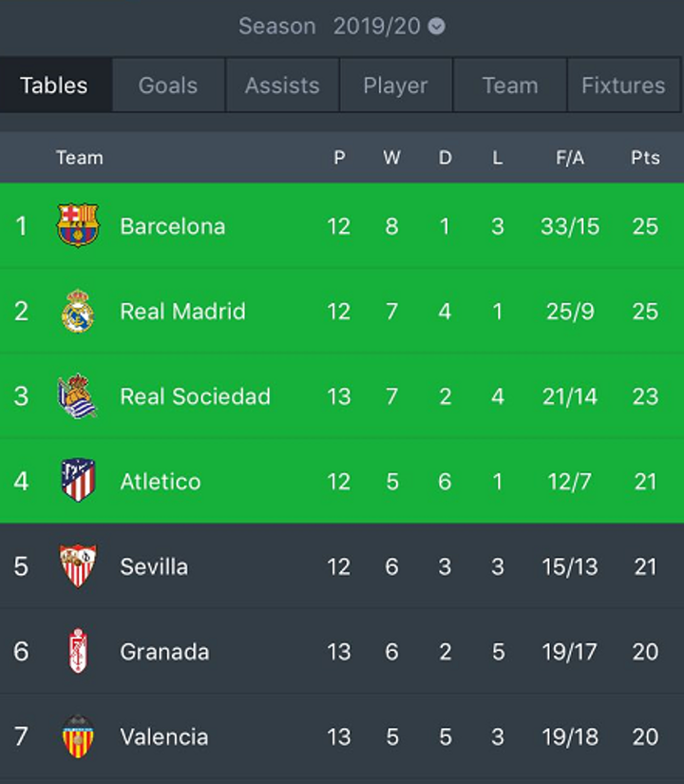
Task: Open the Team tab
Action: coord(510,85)
